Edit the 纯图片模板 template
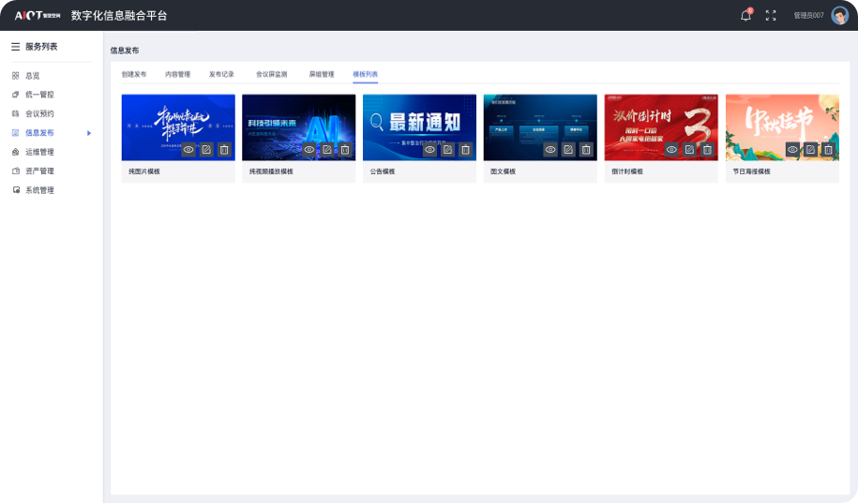858x504 pixels. (206, 149)
